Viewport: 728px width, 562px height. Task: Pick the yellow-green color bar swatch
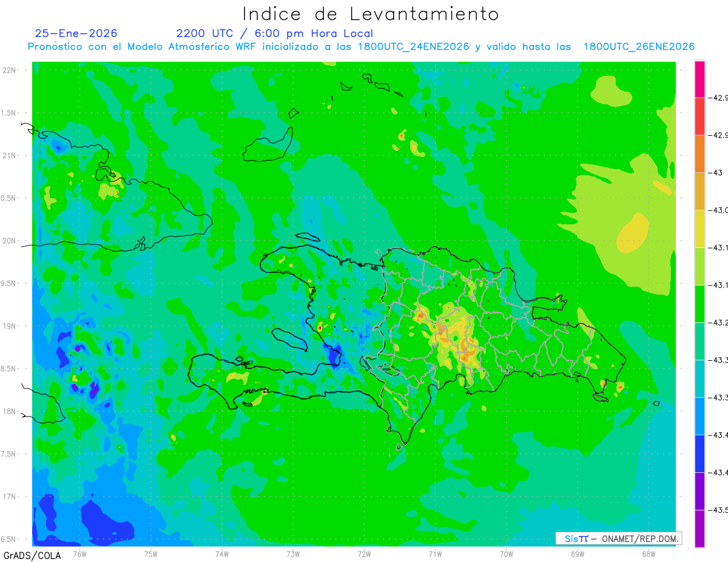(699, 267)
